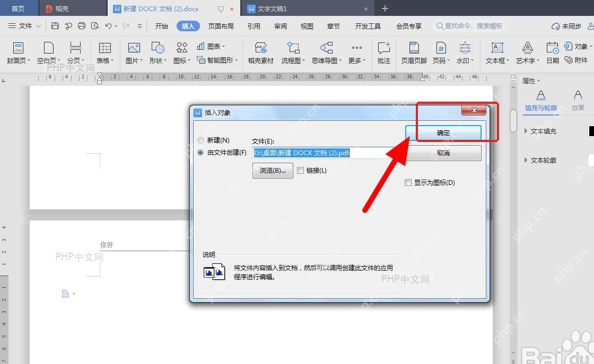Open the paste options dropdown in document
Screen dimensions: 594x364
pyautogui.click(x=74, y=294)
